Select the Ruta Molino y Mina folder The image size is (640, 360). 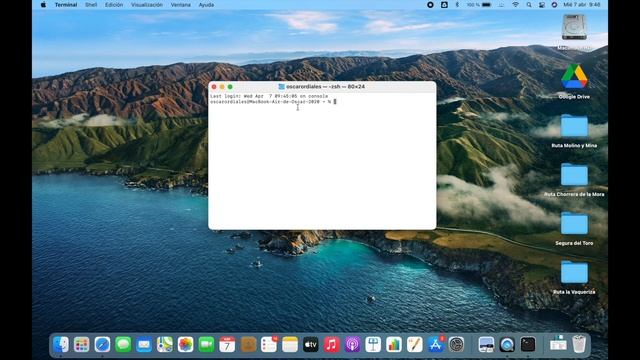(574, 126)
